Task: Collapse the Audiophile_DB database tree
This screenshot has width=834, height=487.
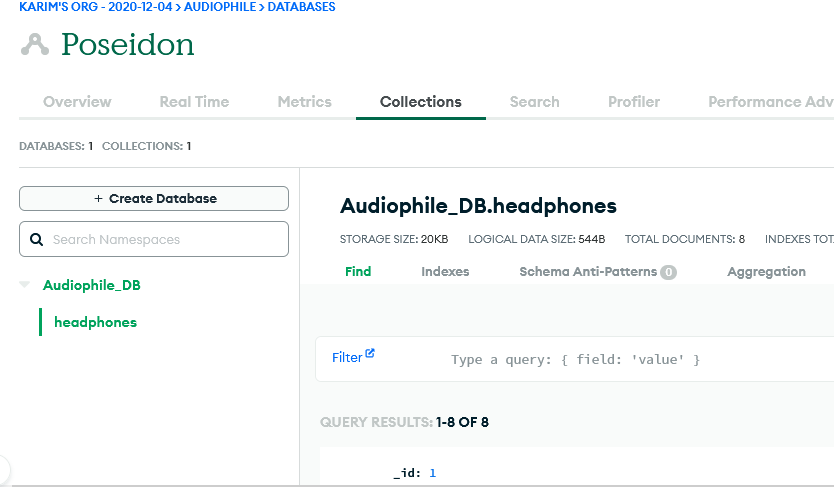Action: tap(25, 286)
